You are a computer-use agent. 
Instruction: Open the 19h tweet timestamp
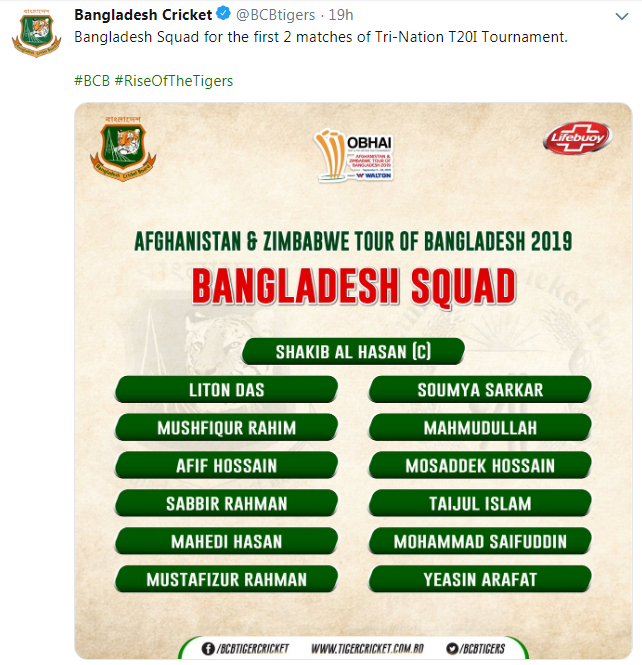tap(341, 15)
